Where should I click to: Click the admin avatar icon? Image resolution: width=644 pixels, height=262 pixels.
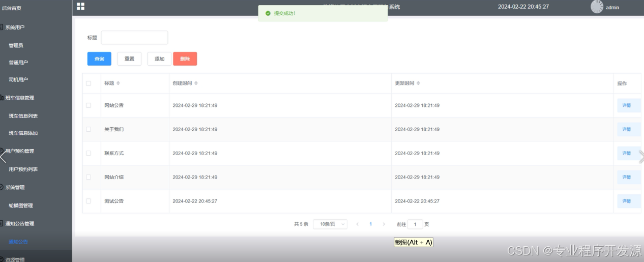(x=597, y=7)
